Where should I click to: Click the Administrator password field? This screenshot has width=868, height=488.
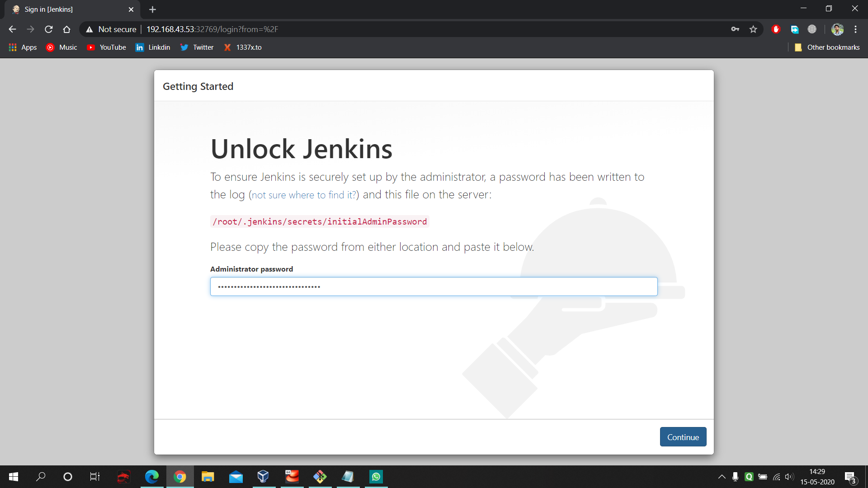434,286
